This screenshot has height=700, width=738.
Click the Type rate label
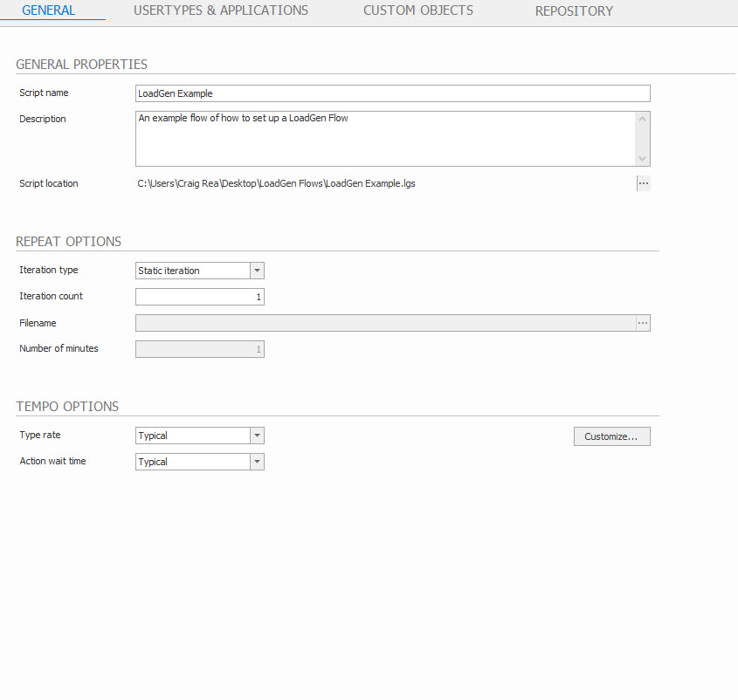click(40, 435)
